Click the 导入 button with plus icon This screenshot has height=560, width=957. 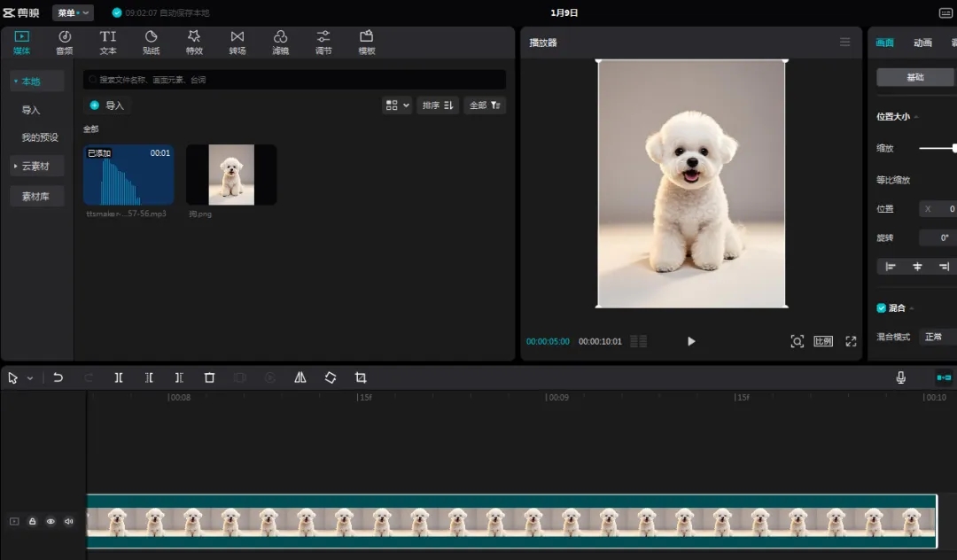click(x=107, y=105)
